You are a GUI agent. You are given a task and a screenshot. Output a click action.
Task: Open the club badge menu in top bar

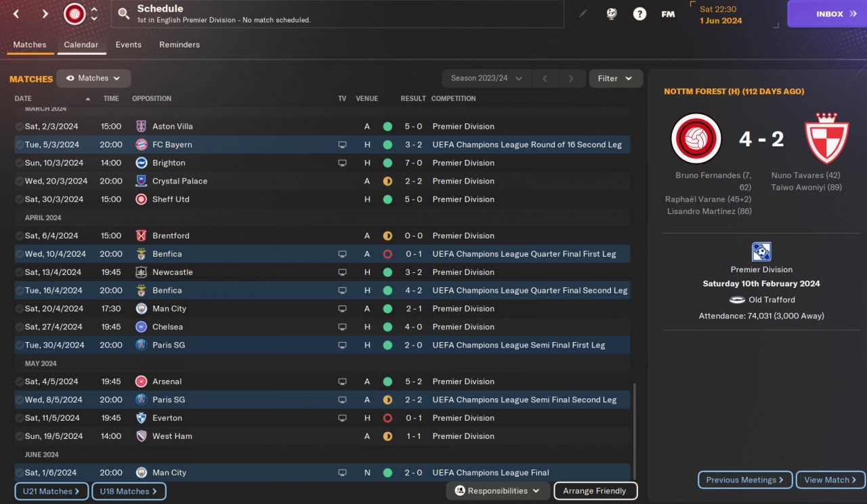[x=75, y=14]
